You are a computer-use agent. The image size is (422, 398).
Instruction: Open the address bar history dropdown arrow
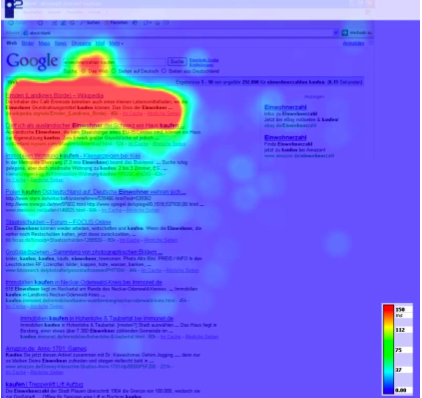(x=336, y=33)
